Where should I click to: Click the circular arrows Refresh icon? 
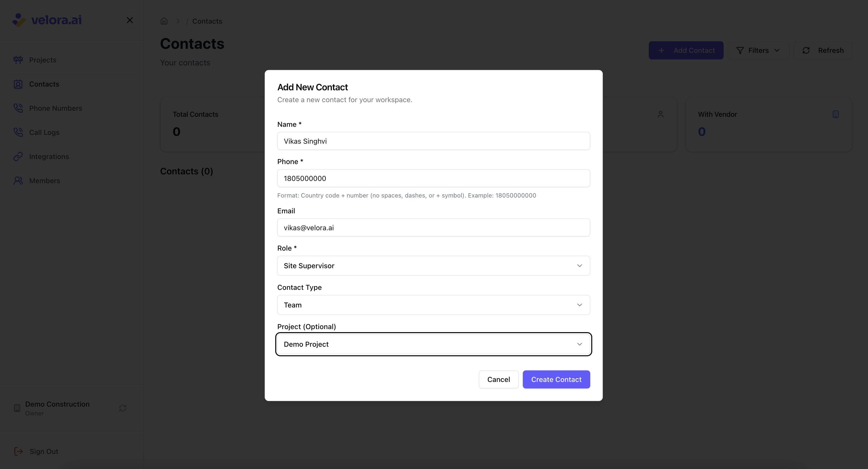(x=806, y=51)
